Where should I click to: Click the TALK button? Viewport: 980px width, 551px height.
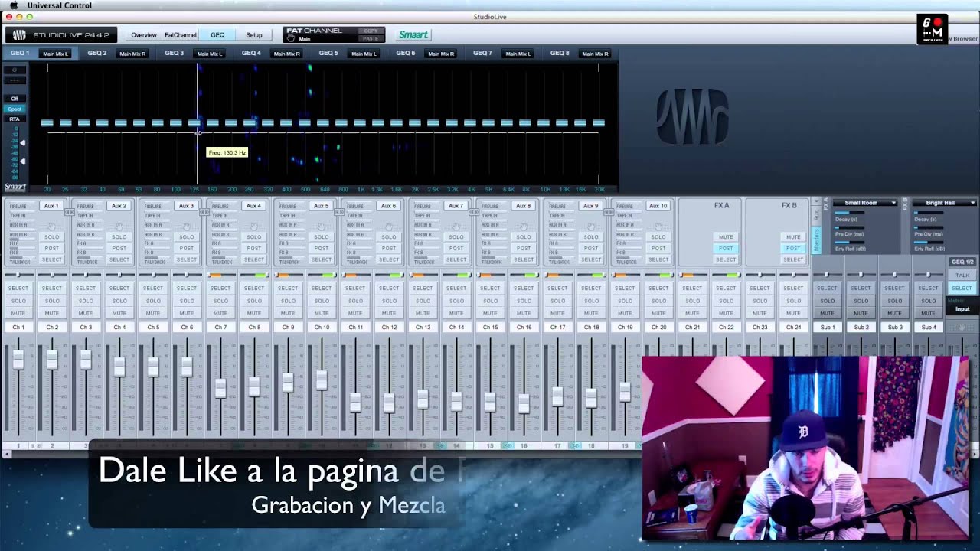[x=962, y=275]
